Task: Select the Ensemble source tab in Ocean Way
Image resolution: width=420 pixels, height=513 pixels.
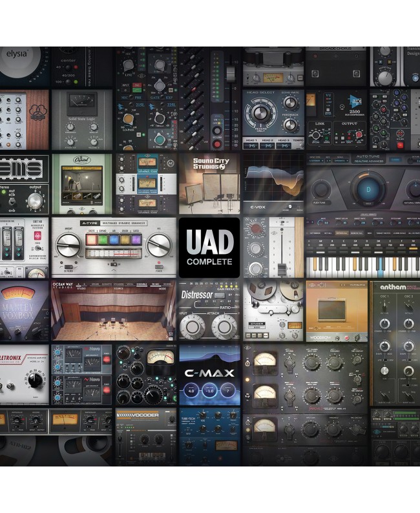Action: click(x=142, y=284)
